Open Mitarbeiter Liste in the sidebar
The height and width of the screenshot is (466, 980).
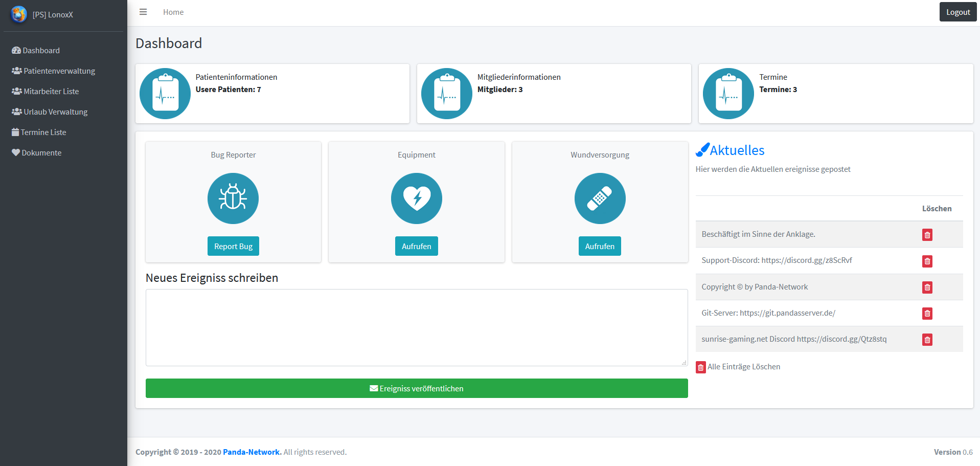coord(51,92)
